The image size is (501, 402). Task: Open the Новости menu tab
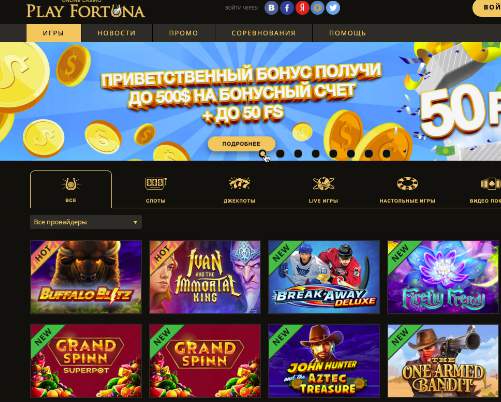pos(117,33)
